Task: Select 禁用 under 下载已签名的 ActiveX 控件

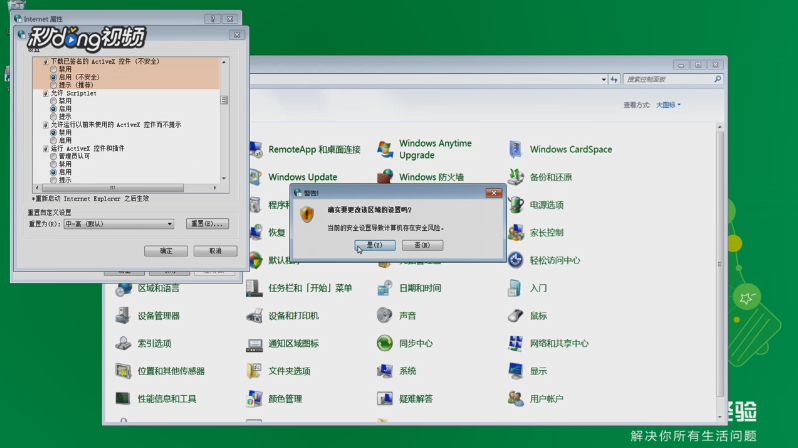Action: tap(53, 69)
